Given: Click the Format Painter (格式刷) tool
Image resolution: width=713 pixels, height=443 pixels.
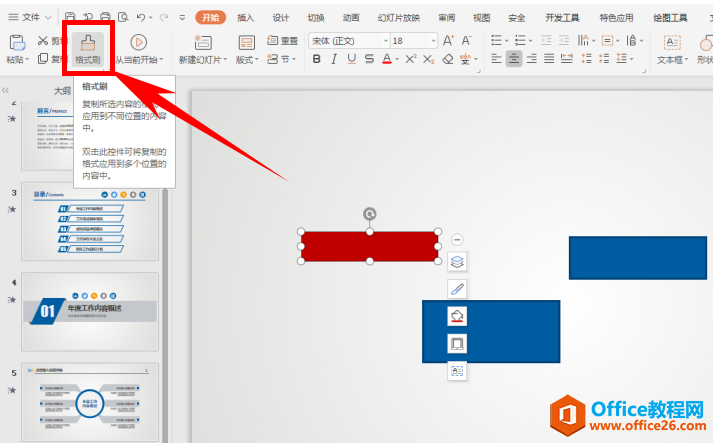Looking at the screenshot, I should 88,47.
